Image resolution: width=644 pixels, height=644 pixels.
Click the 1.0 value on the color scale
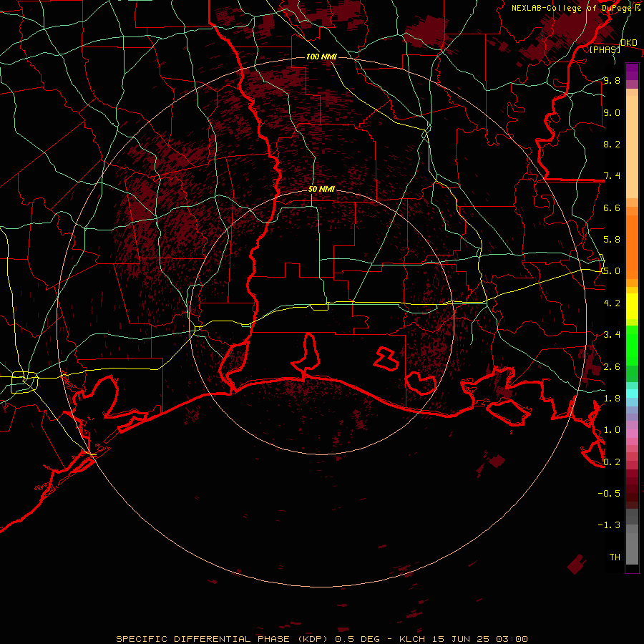point(612,430)
